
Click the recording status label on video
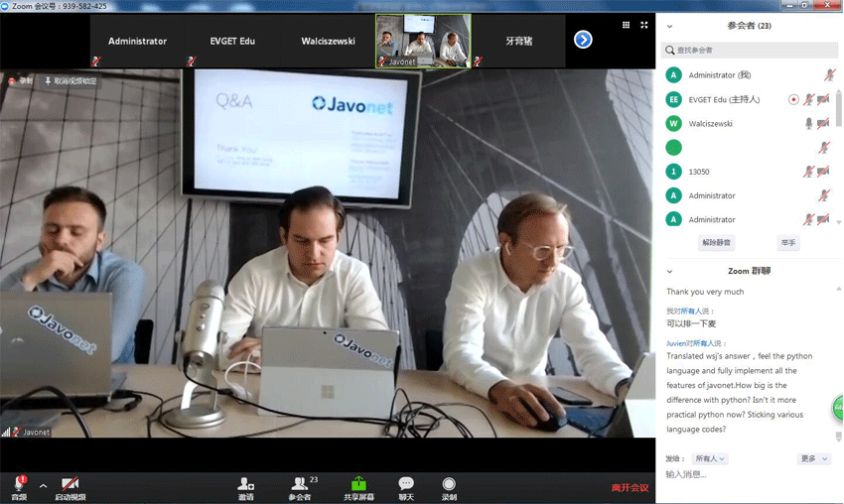pyautogui.click(x=21, y=81)
